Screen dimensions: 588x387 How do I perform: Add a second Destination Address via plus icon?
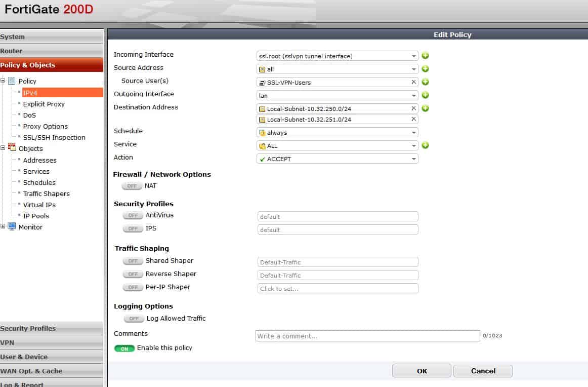(x=425, y=108)
